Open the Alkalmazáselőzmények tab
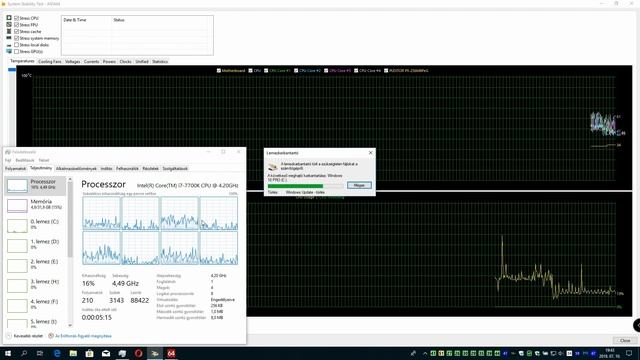Image resolution: width=640 pixels, height=360 pixels. click(x=76, y=169)
